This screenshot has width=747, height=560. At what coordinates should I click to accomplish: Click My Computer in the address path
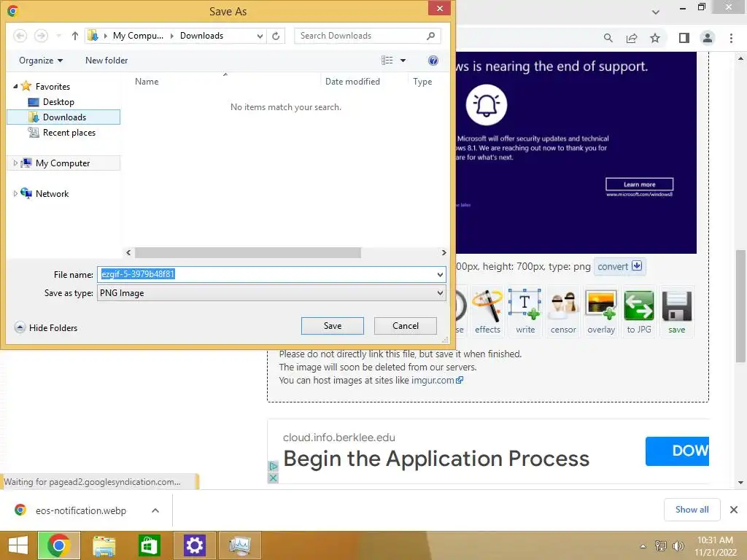click(138, 36)
